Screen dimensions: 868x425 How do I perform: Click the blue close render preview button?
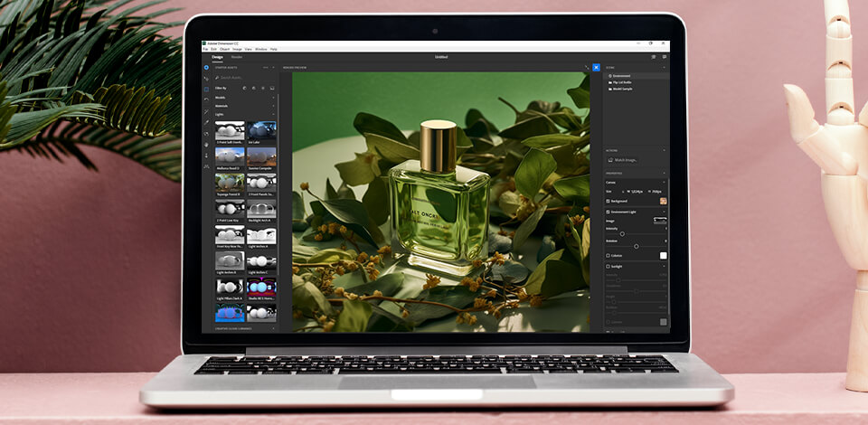596,68
